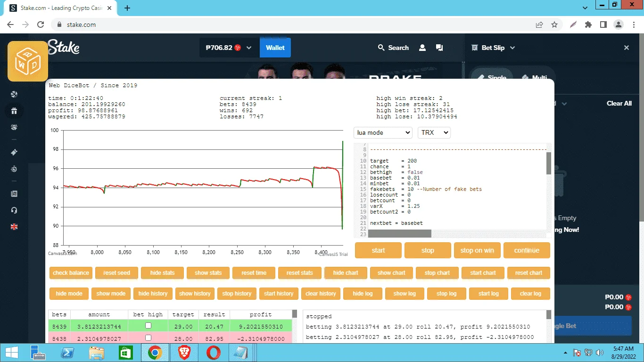
Task: Click the script editor horizontal scrollbar
Action: click(399, 234)
